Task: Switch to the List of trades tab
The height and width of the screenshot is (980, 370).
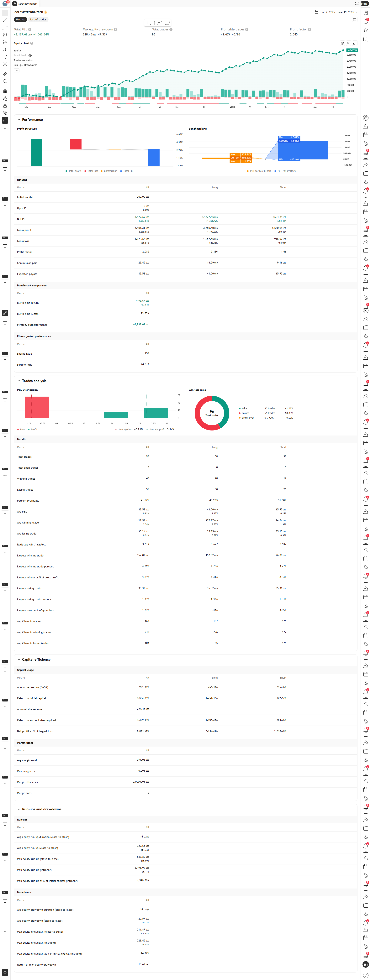Action: click(x=39, y=19)
